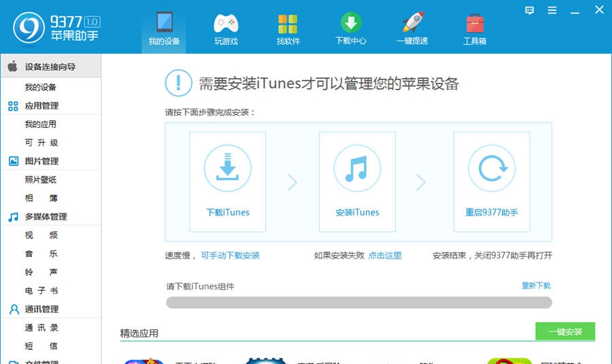Open the 可手动下载安装 link
Screen dimensions: 612x364
[x=231, y=255]
